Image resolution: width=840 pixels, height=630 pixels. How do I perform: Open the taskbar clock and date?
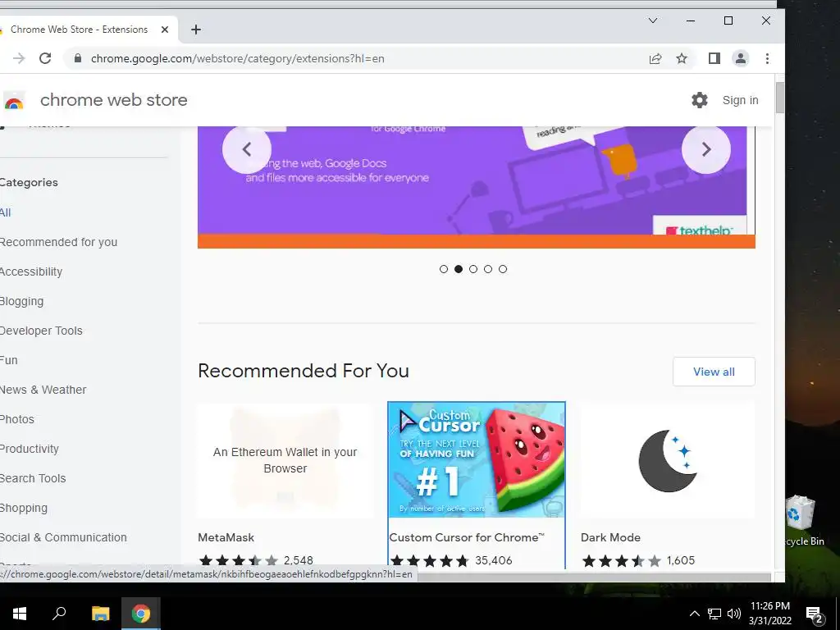tap(769, 614)
